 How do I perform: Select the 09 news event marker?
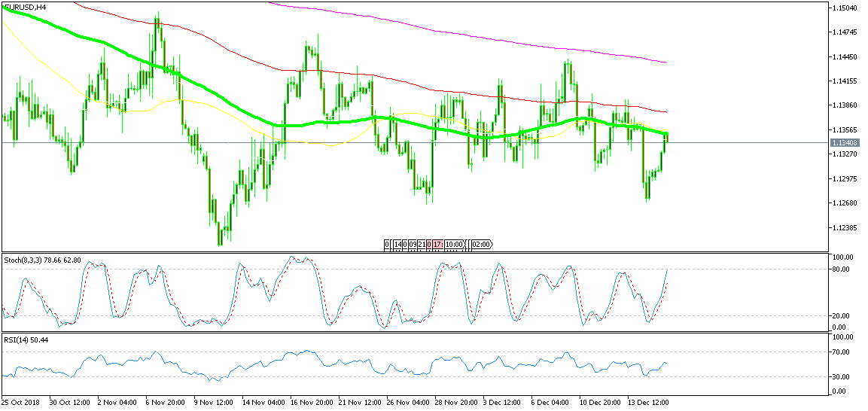point(413,244)
